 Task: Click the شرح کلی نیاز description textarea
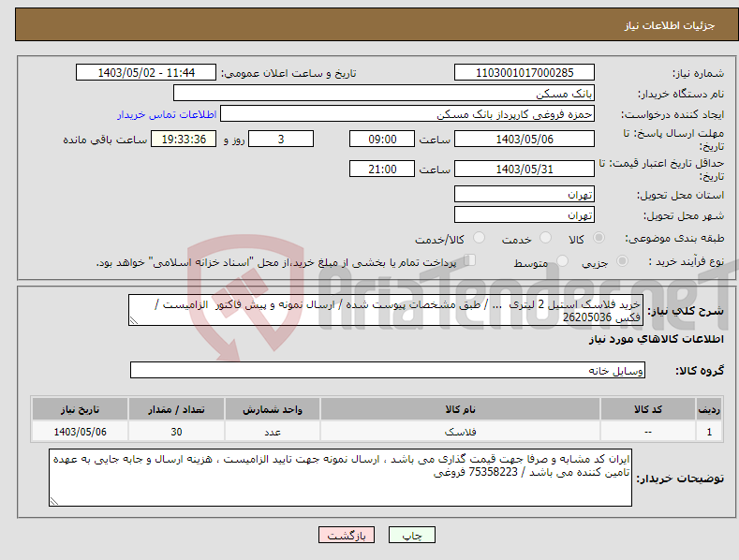[x=386, y=310]
